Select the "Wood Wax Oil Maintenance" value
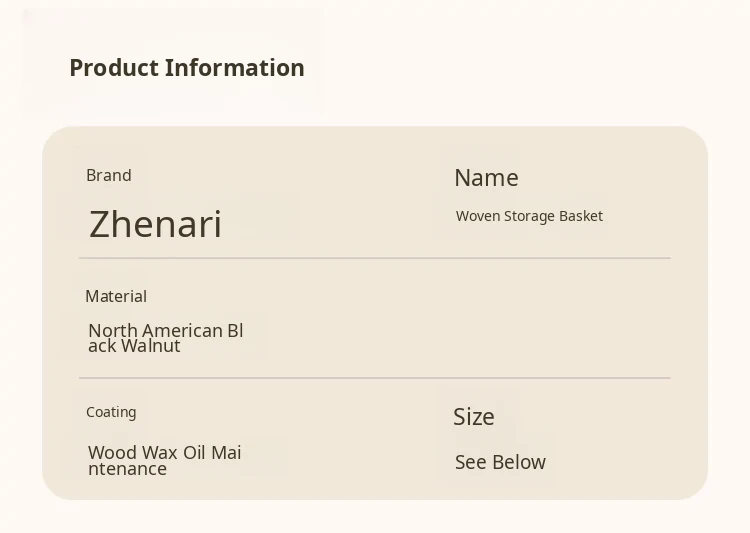 click(x=164, y=460)
